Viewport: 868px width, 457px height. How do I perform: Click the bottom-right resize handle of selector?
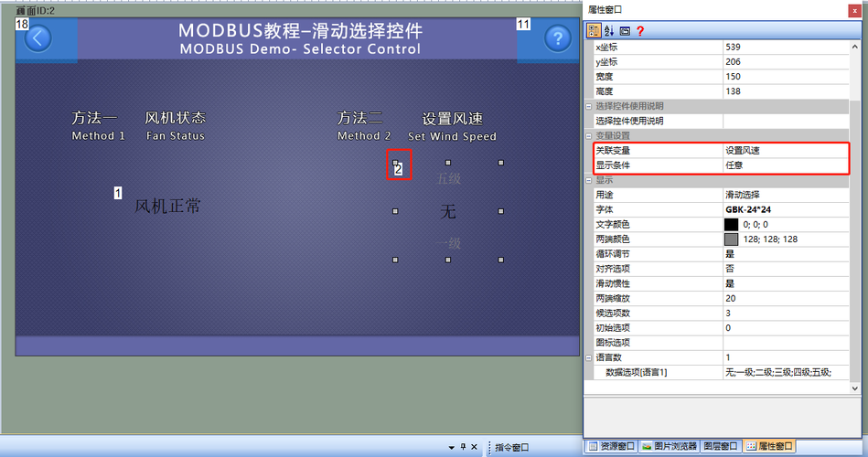500,260
